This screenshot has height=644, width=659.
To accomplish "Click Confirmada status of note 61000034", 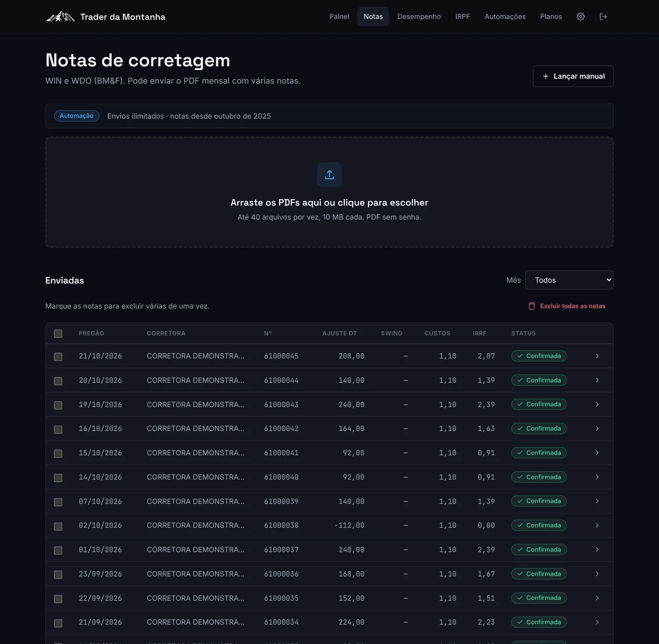I will (539, 622).
